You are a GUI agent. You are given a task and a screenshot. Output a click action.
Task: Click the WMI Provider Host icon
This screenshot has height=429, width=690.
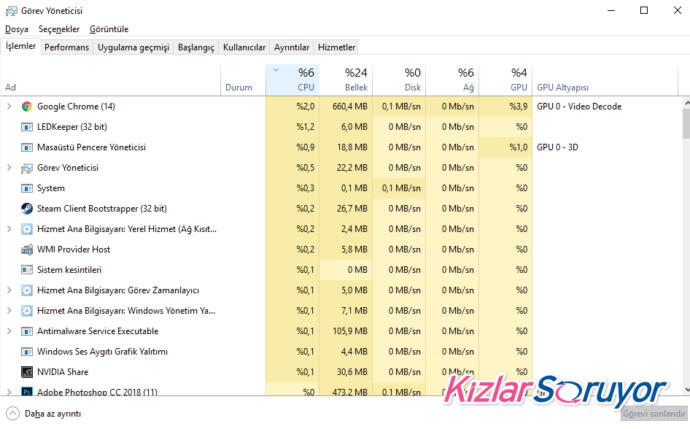click(x=27, y=249)
